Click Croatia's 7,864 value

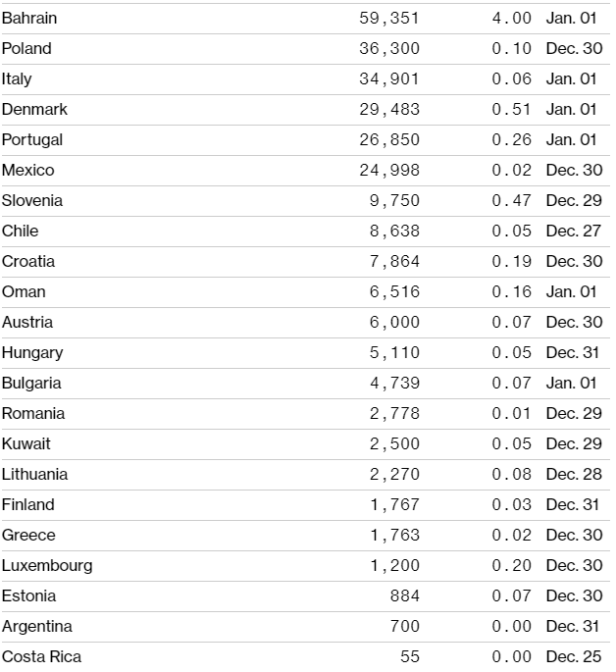pyautogui.click(x=394, y=261)
